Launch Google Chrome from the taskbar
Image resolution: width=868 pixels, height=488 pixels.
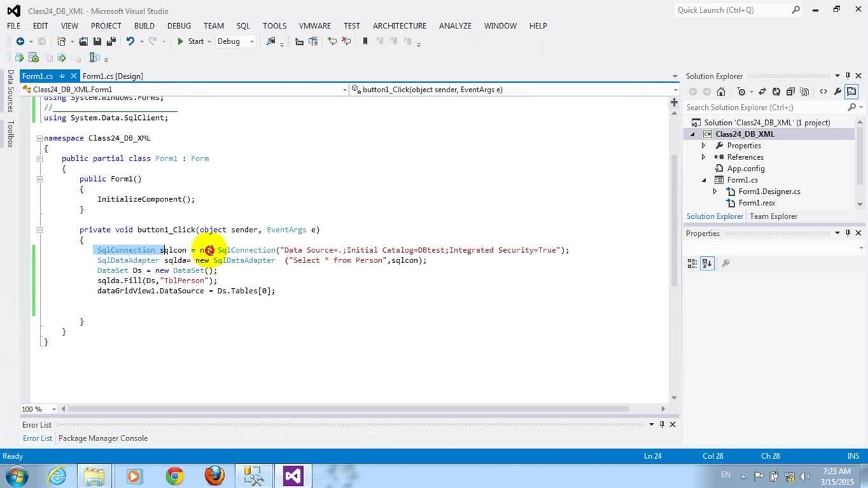click(175, 476)
